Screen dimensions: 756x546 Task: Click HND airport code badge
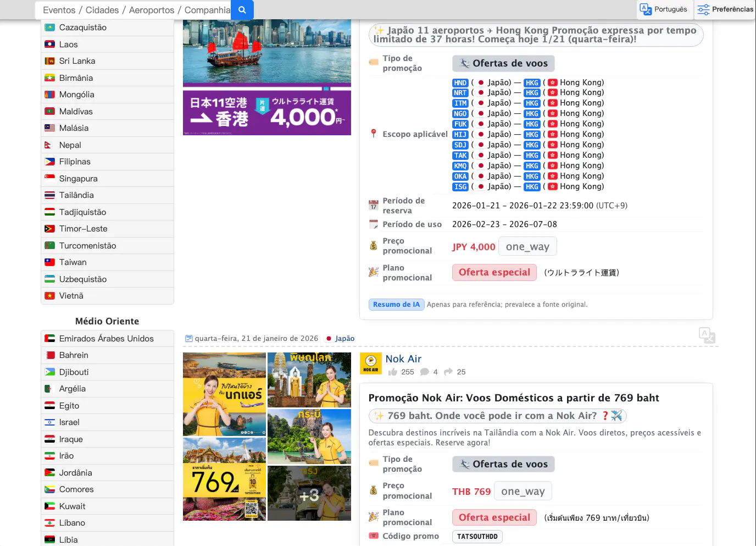(x=460, y=83)
